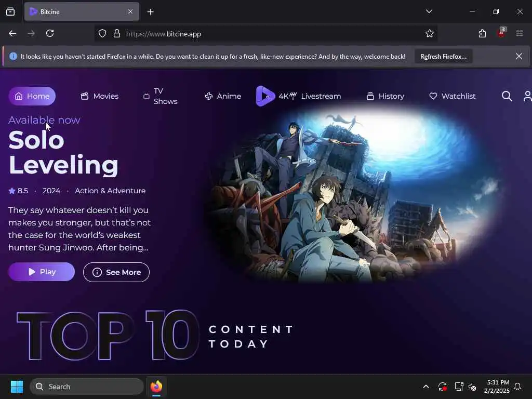Expand the list all tabs chevron
The width and height of the screenshot is (532, 399).
pos(429,11)
